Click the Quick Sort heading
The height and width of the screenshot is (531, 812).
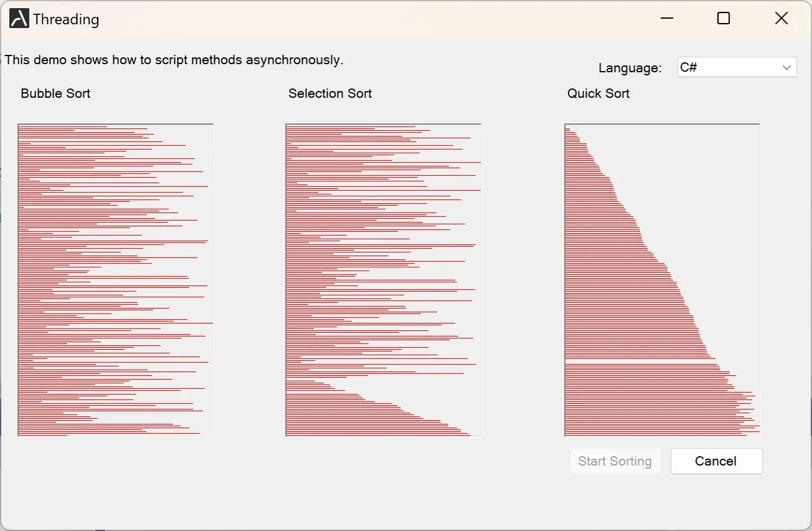click(598, 93)
